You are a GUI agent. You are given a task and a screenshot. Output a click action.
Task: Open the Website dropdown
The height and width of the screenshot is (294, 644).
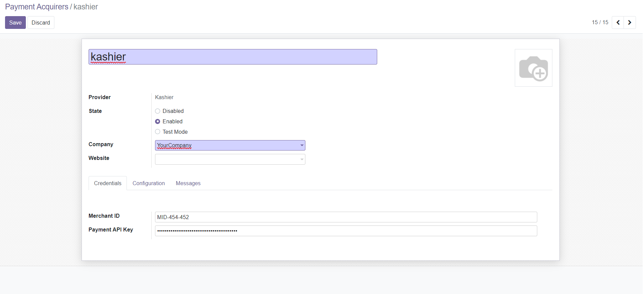230,159
